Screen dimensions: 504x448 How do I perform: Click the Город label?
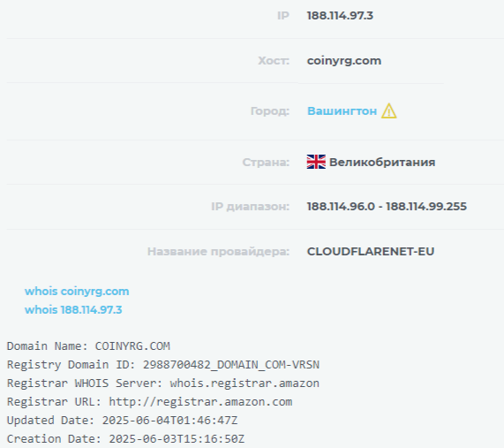270,111
